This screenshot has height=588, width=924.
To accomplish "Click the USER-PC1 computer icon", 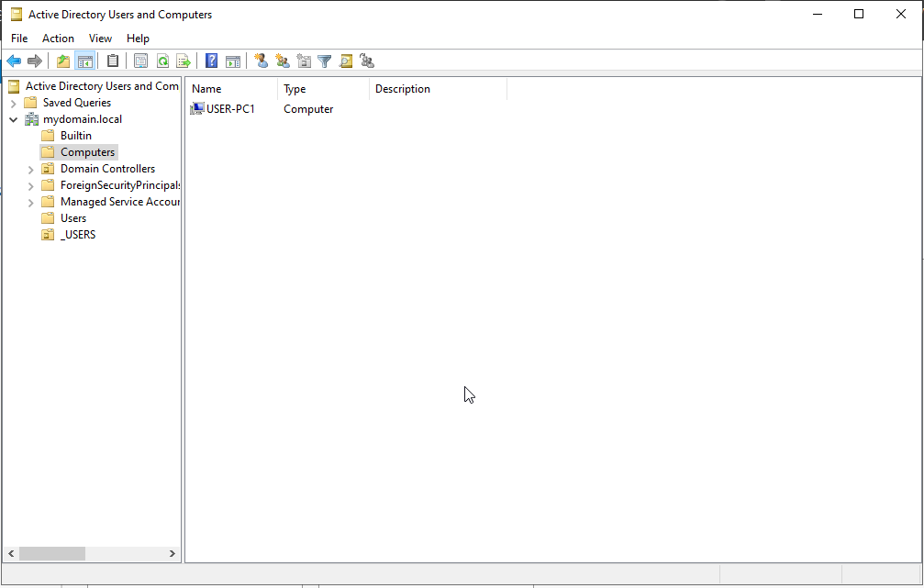I will point(197,109).
